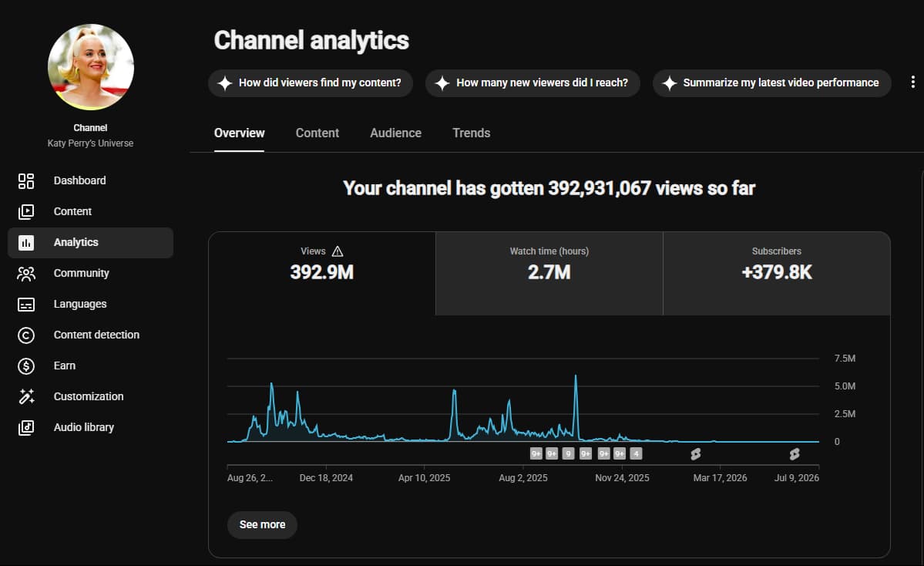Ask 'How many new viewers did I reach?'
Image resolution: width=924 pixels, height=566 pixels.
click(x=533, y=83)
